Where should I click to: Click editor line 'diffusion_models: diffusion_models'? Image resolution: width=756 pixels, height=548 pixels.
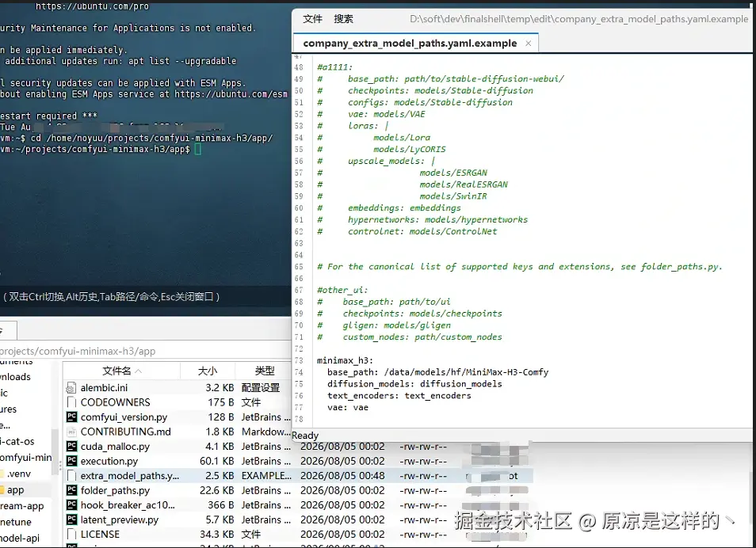[414, 383]
